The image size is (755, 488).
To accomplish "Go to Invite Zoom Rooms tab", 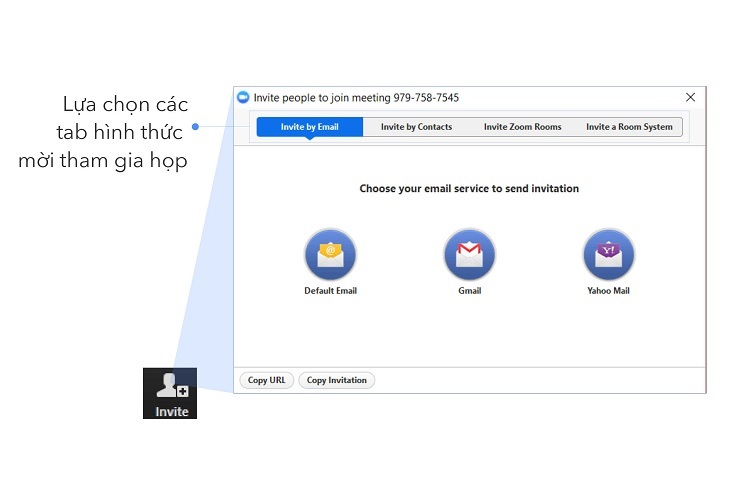I will [x=522, y=127].
